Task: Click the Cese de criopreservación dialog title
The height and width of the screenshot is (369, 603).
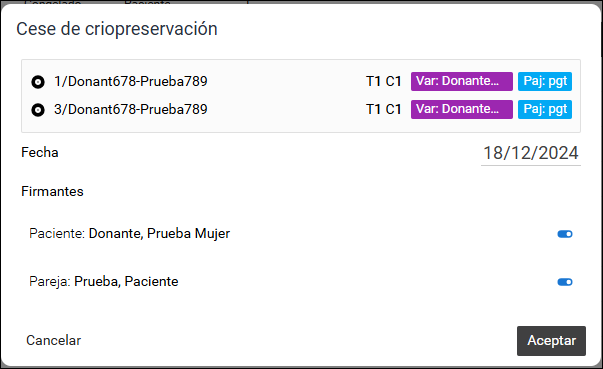Action: (117, 29)
